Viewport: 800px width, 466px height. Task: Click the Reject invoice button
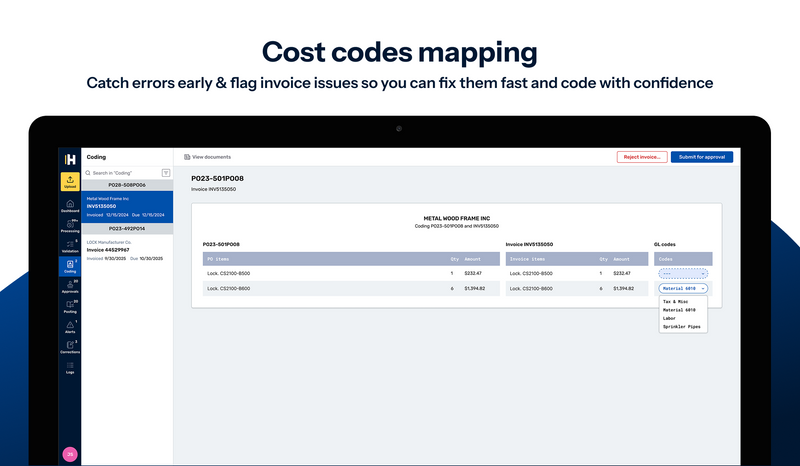coord(642,157)
